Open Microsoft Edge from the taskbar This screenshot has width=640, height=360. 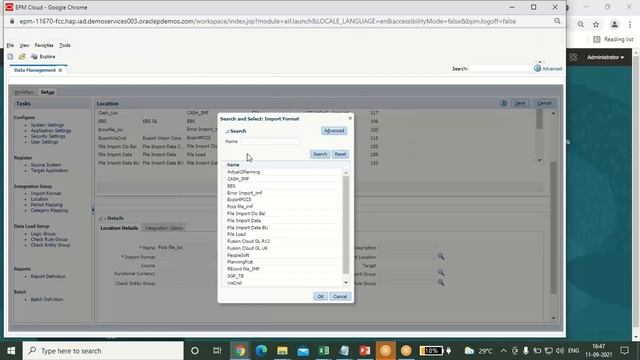click(261, 351)
